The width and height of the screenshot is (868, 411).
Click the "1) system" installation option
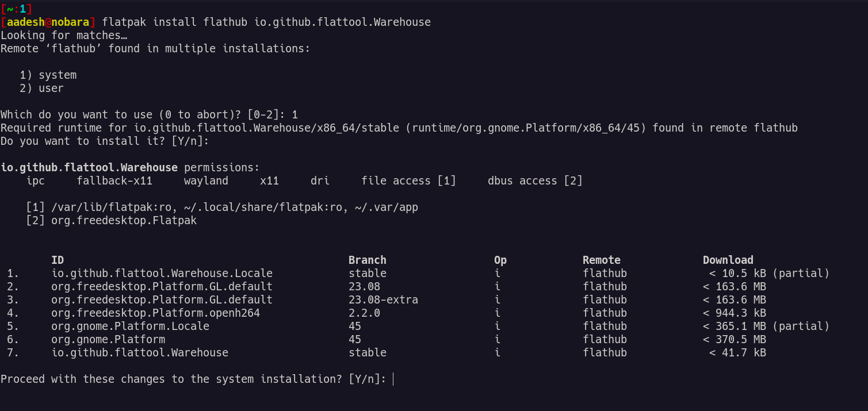[48, 75]
